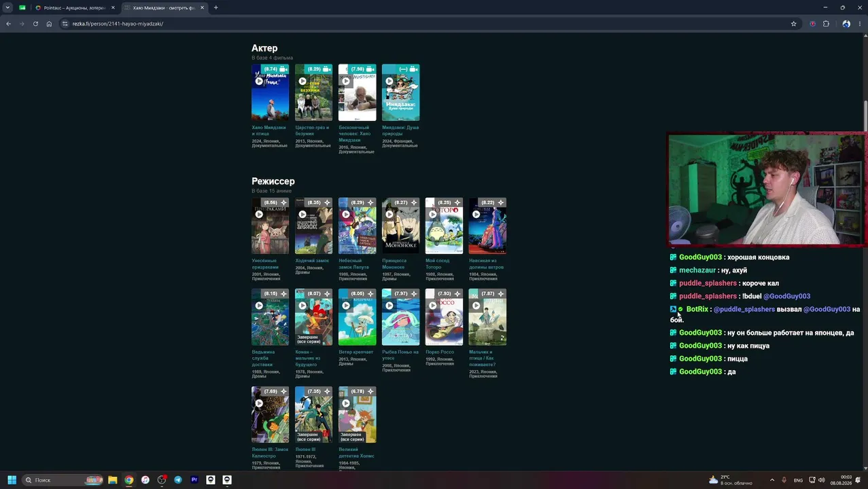The width and height of the screenshot is (868, 489).
Task: Open Рыбка Поньо на утесе title link
Action: click(400, 355)
